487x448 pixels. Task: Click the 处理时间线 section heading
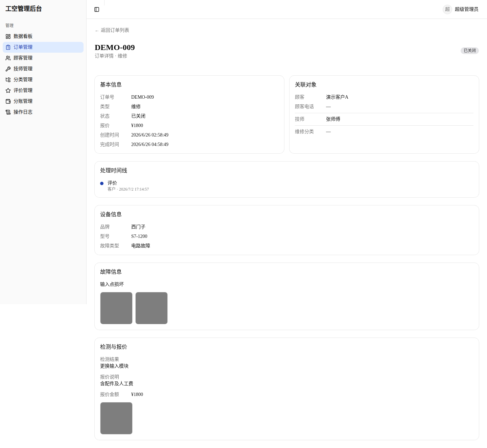(x=114, y=171)
